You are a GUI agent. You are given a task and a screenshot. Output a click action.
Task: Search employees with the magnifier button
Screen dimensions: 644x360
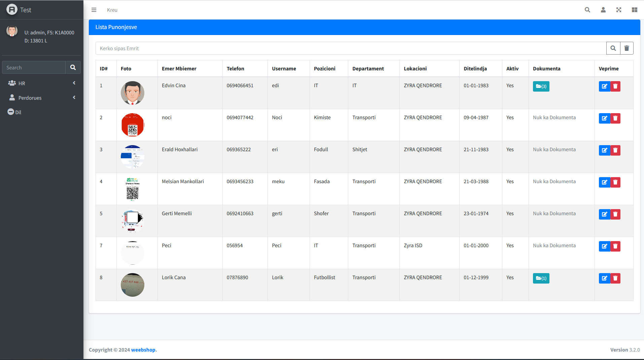pyautogui.click(x=613, y=48)
